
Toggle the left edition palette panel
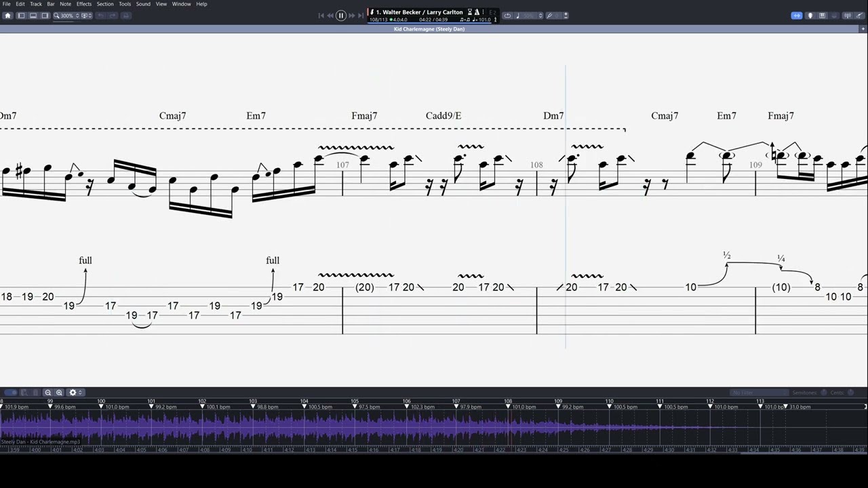pos(21,16)
